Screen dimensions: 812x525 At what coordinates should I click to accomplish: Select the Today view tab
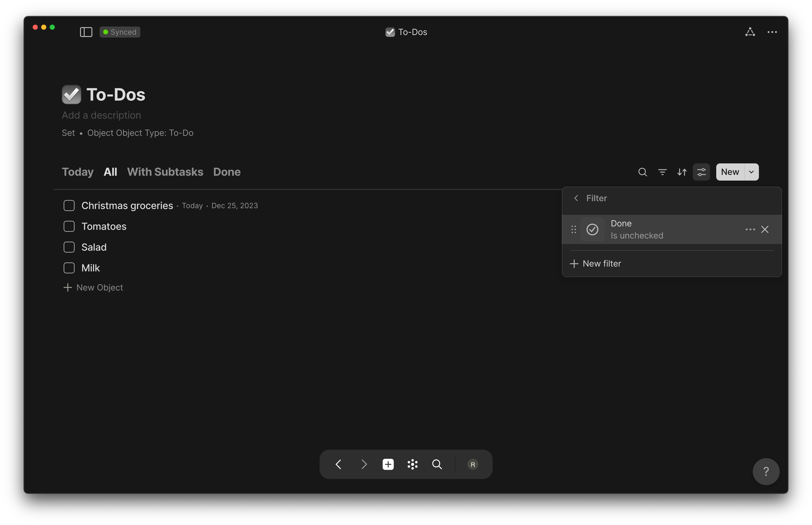pyautogui.click(x=78, y=172)
